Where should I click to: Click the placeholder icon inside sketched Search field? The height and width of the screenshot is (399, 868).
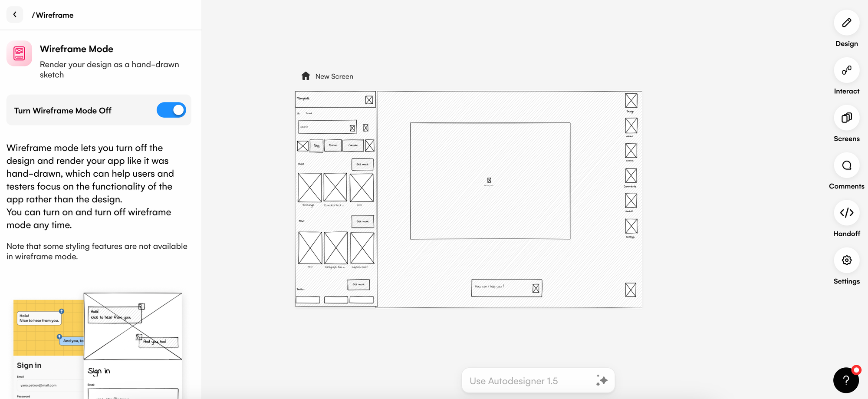click(x=352, y=128)
